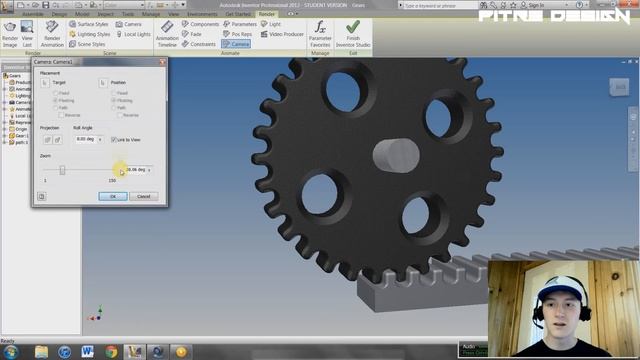
Task: Open Surface Styles
Action: point(89,24)
